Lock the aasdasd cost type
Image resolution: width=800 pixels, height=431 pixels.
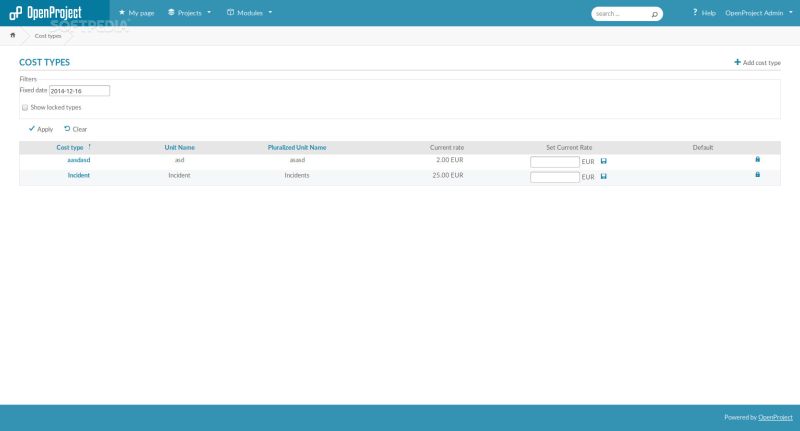tap(758, 159)
